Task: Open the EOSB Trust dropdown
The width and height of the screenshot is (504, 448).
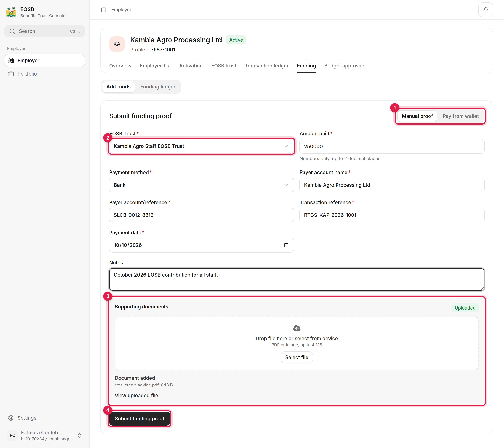Action: [x=201, y=146]
